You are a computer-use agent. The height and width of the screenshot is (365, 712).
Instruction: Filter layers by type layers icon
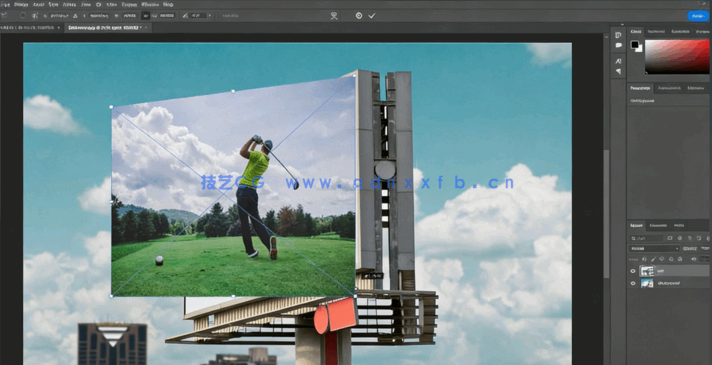coord(690,238)
